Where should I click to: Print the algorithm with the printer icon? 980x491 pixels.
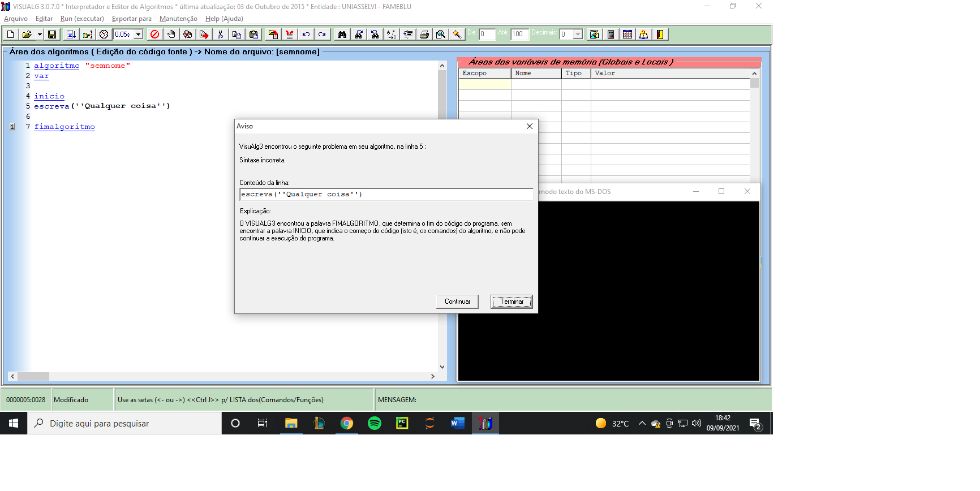(x=424, y=35)
